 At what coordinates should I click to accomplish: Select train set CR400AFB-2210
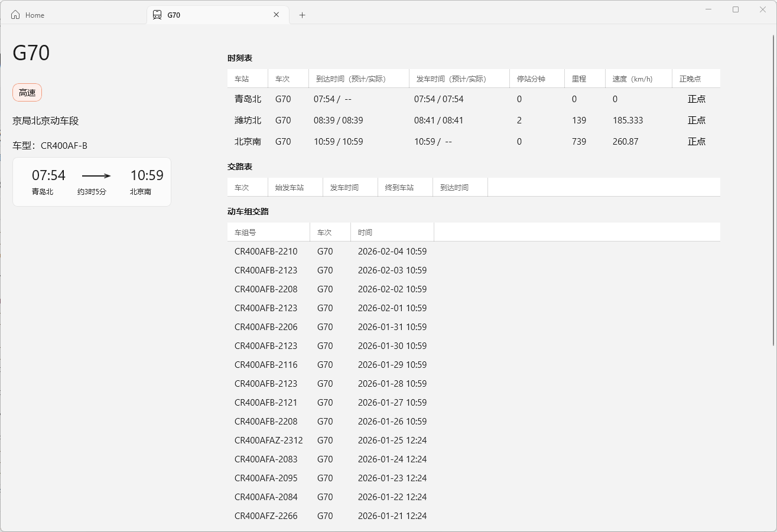pos(265,251)
